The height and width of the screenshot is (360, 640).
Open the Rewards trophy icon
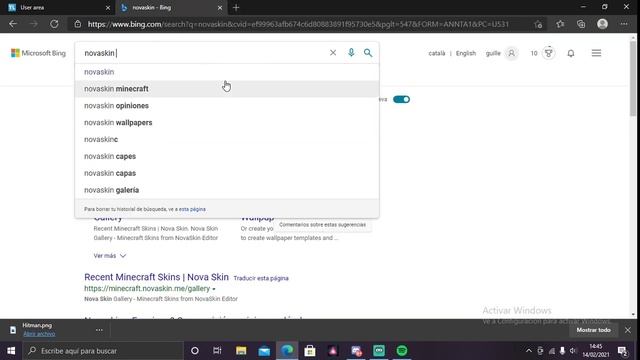549,53
